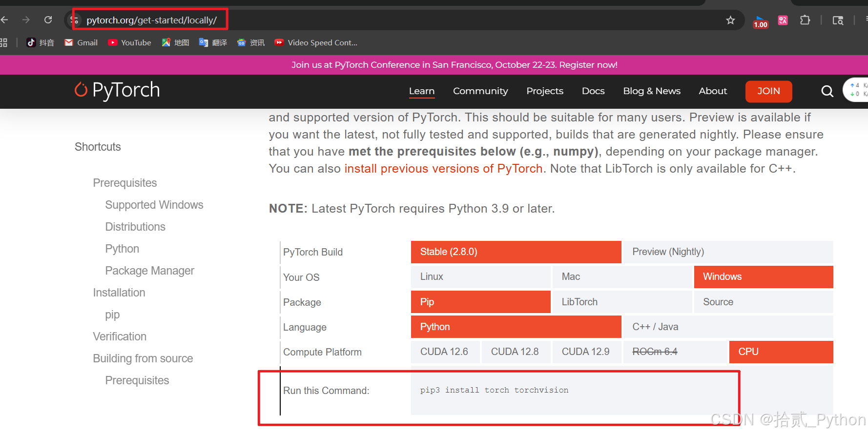The height and width of the screenshot is (434, 868).
Task: Select the LibTorch package option
Action: (622, 302)
